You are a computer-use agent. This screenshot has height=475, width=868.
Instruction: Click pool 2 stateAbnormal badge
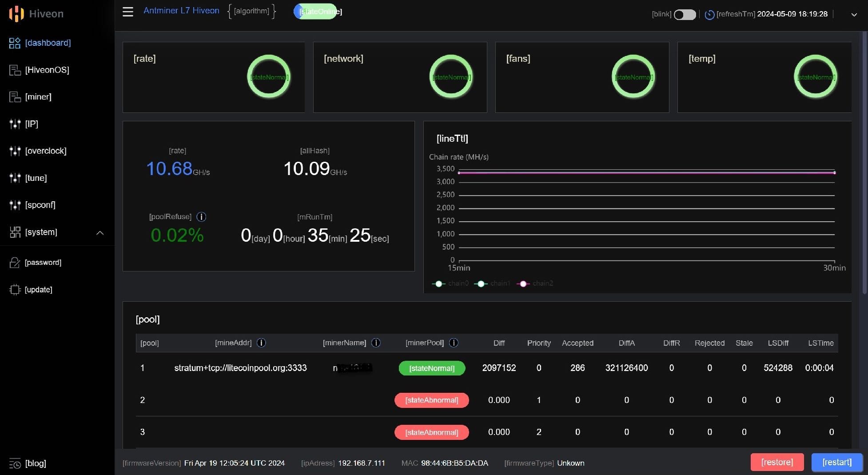pos(432,400)
